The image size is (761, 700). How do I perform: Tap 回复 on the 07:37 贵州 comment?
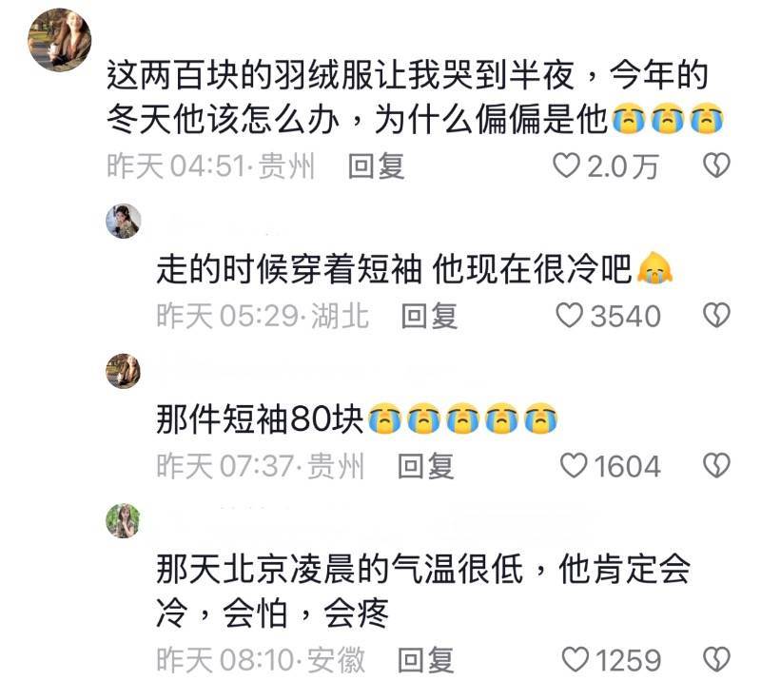click(425, 466)
